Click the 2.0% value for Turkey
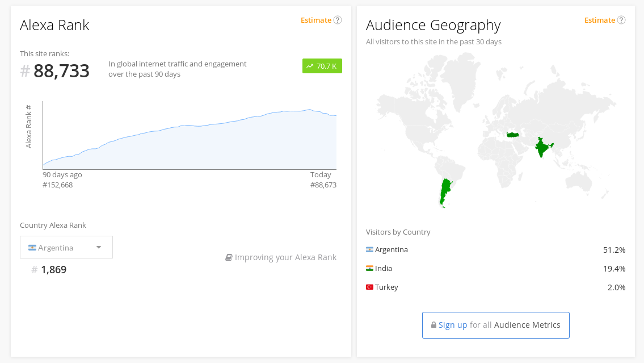The image size is (644, 363). [617, 287]
